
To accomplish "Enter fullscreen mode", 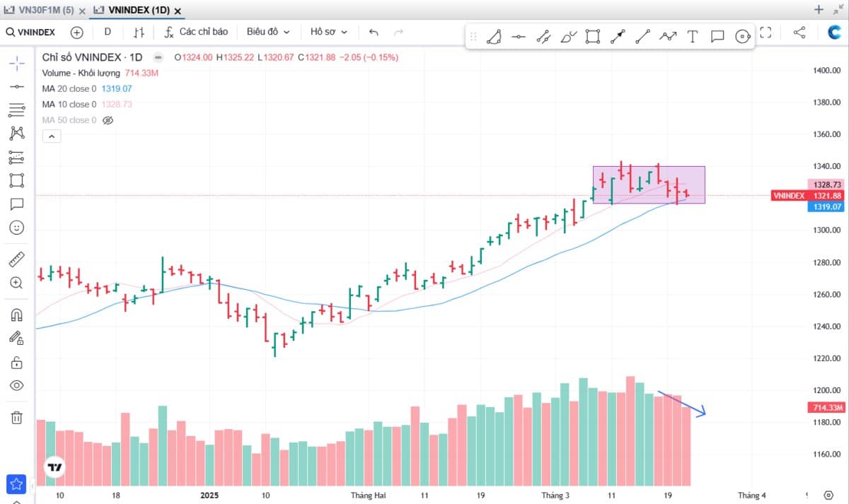I will [x=766, y=32].
